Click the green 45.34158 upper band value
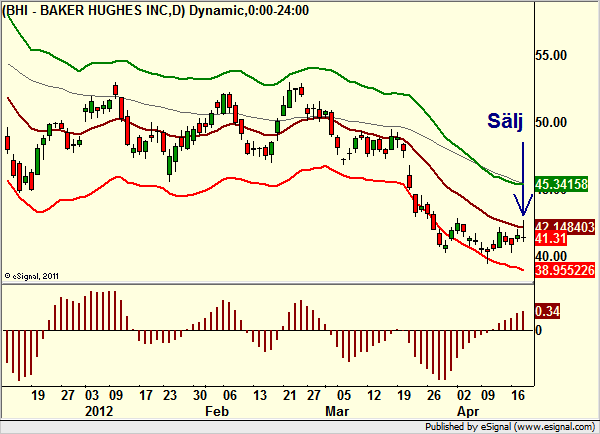 [x=561, y=184]
